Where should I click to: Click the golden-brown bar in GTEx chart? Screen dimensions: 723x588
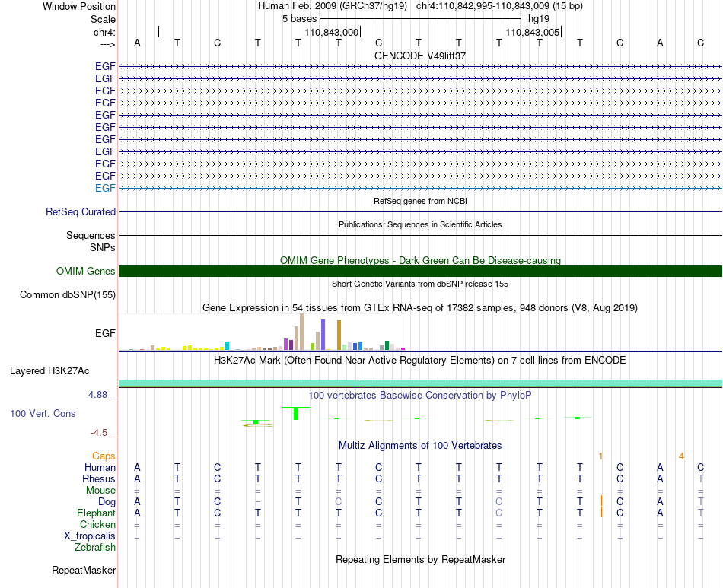(339, 335)
